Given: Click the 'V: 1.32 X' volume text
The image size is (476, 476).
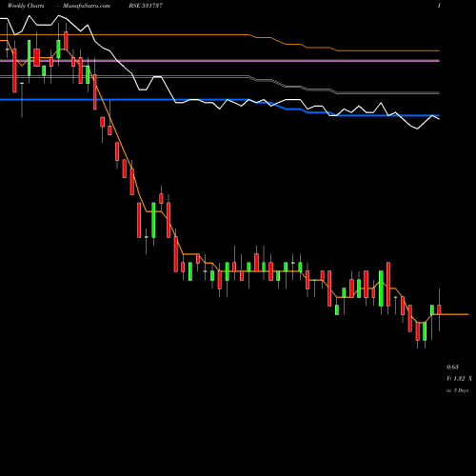Looking at the screenshot, I should tap(459, 379).
